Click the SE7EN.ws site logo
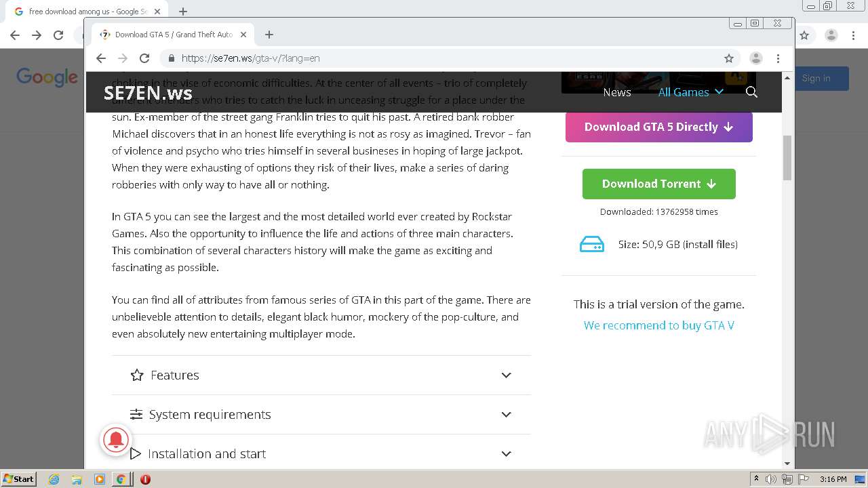Screen dimensions: 868x488 [x=148, y=93]
